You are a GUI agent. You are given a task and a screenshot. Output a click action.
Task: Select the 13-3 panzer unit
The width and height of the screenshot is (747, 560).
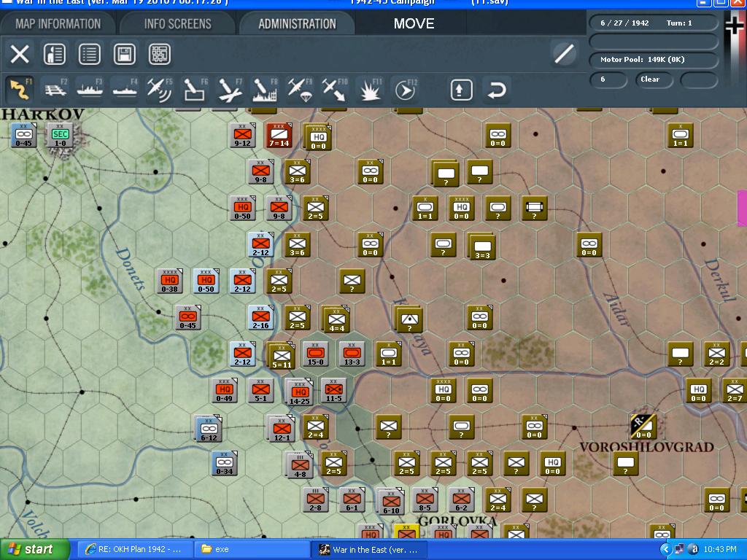[352, 354]
